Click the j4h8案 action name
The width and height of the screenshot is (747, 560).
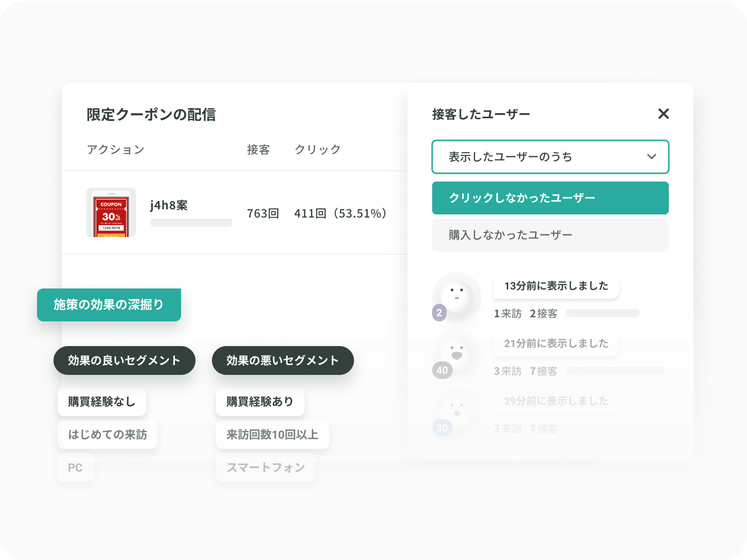(x=169, y=205)
